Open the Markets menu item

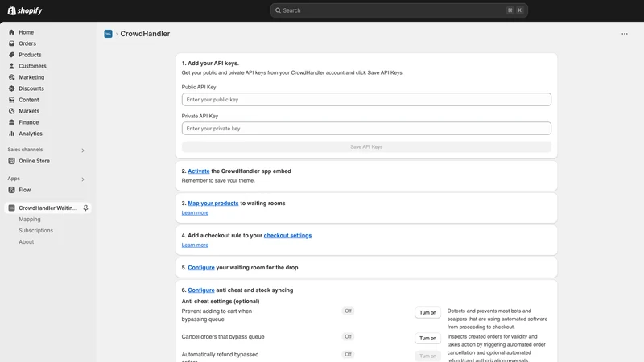[x=29, y=111]
